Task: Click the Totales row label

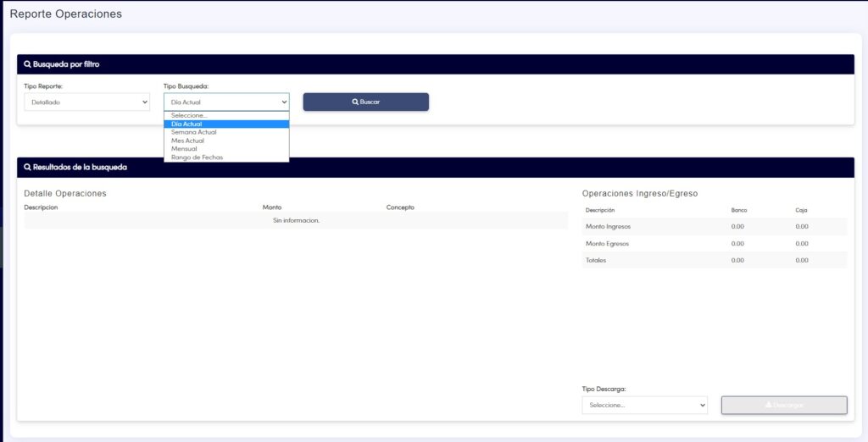Action: [x=596, y=260]
